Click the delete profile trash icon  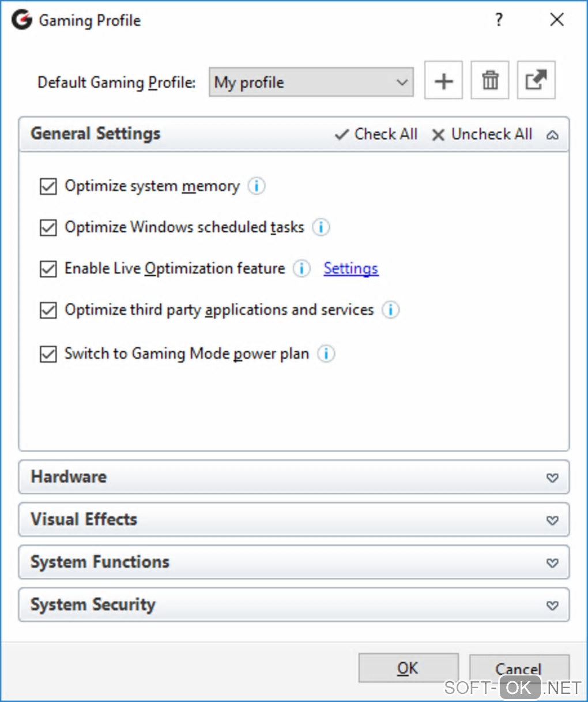(490, 81)
